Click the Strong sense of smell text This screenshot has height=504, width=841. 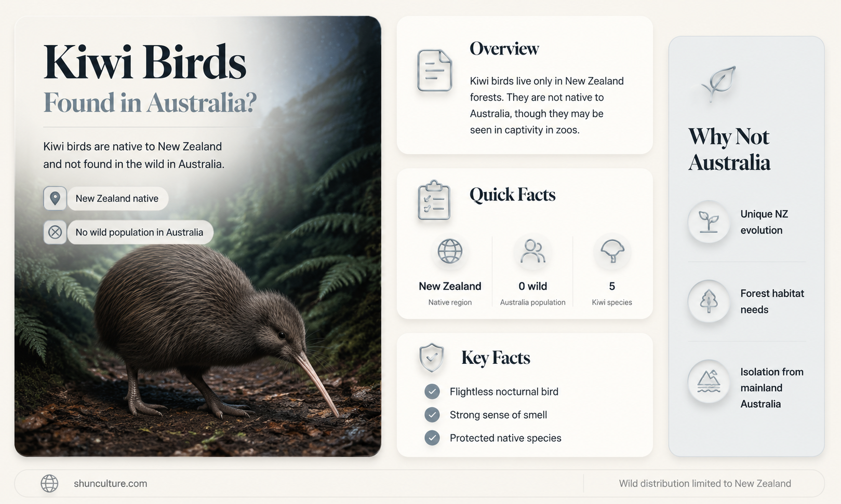[498, 415]
